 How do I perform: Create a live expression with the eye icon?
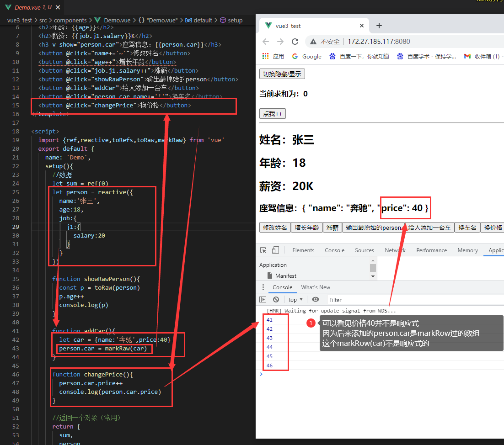pos(316,299)
